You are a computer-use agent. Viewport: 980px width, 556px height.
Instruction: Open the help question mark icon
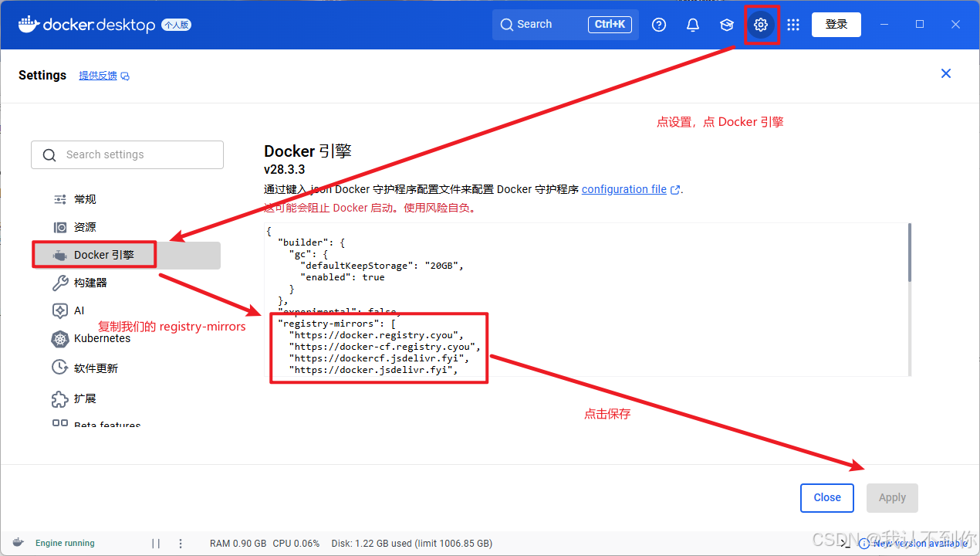coord(659,25)
